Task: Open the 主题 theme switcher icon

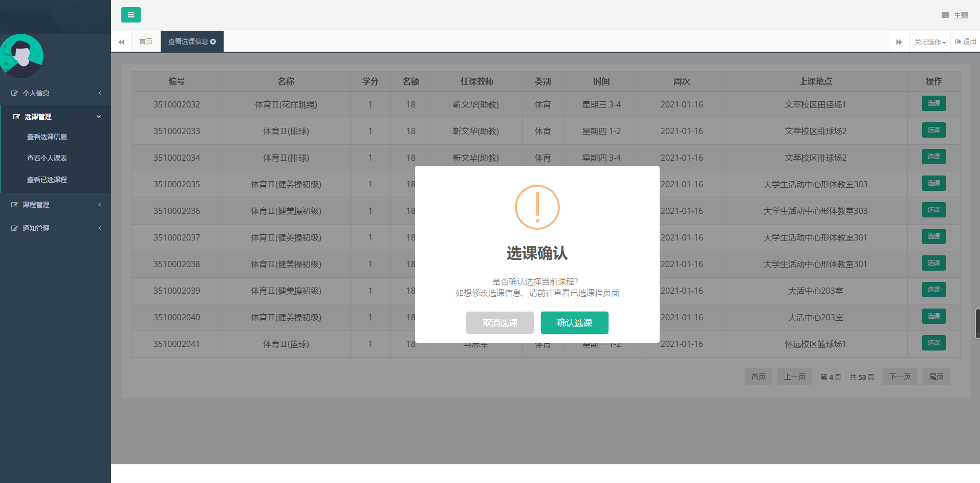Action: pos(945,15)
